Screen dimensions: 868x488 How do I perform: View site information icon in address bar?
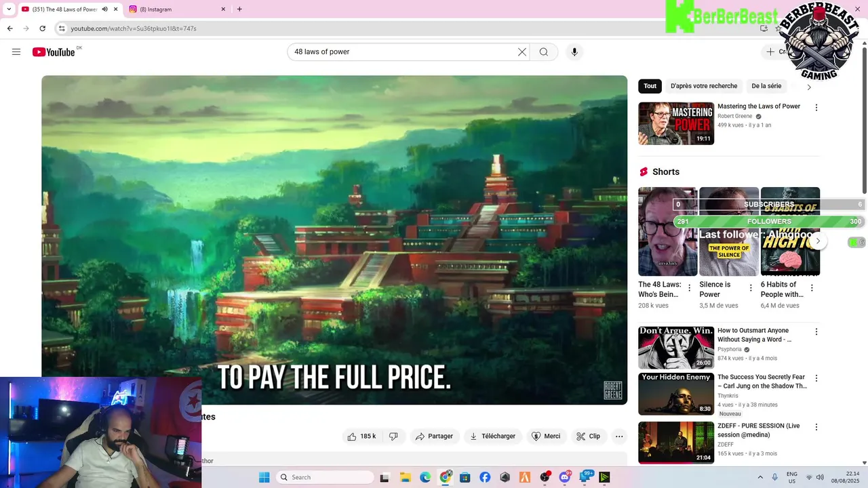click(62, 28)
